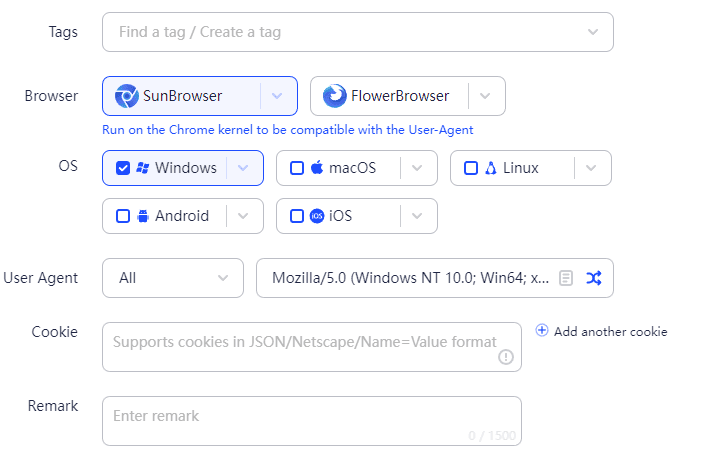Check the macOS checkbox
725x451 pixels.
[297, 168]
